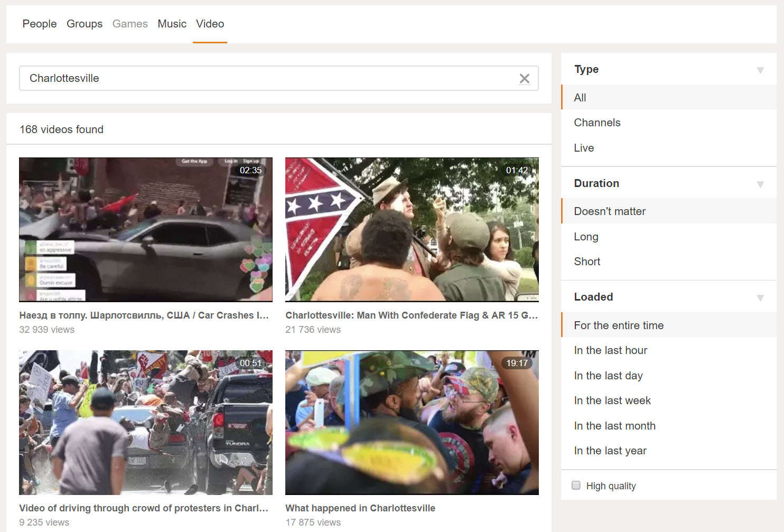This screenshot has width=784, height=532.
Task: Open the 19:17 video thumbnail
Action: pos(412,423)
